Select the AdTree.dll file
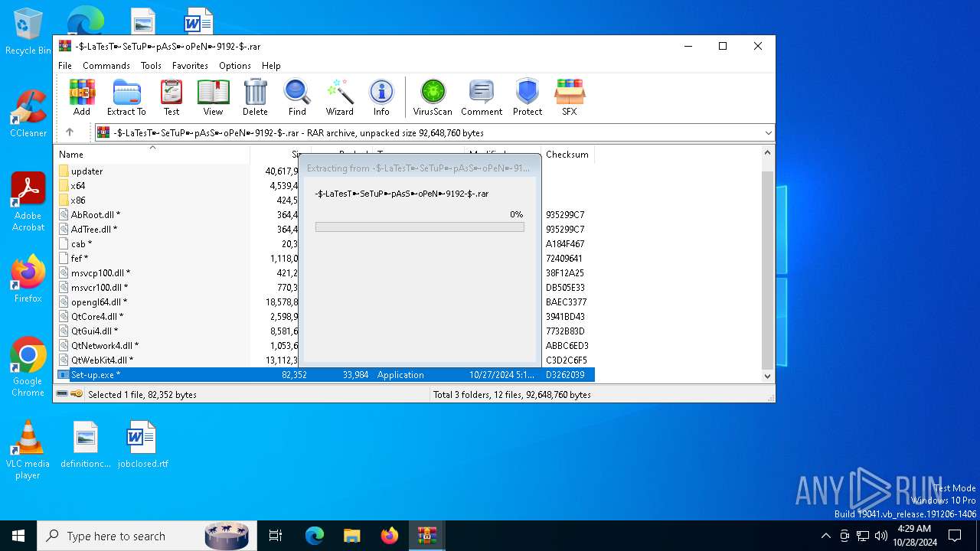The image size is (980, 551). tap(94, 230)
